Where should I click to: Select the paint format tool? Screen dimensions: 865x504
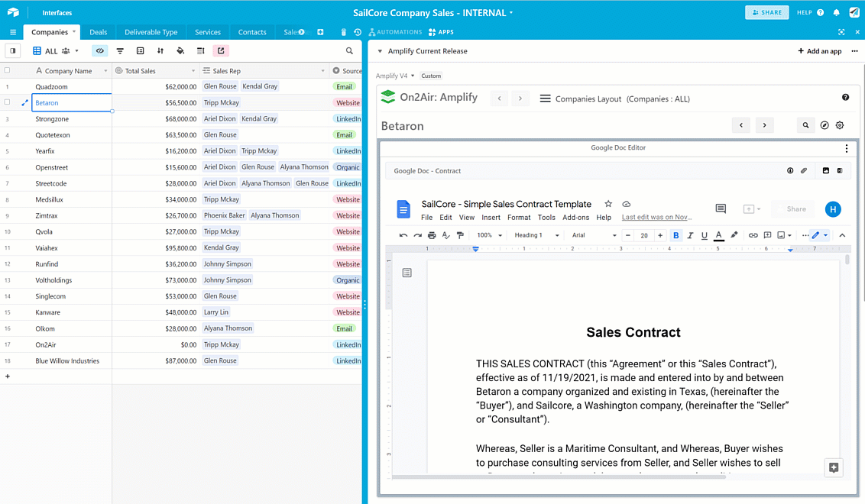tap(460, 235)
